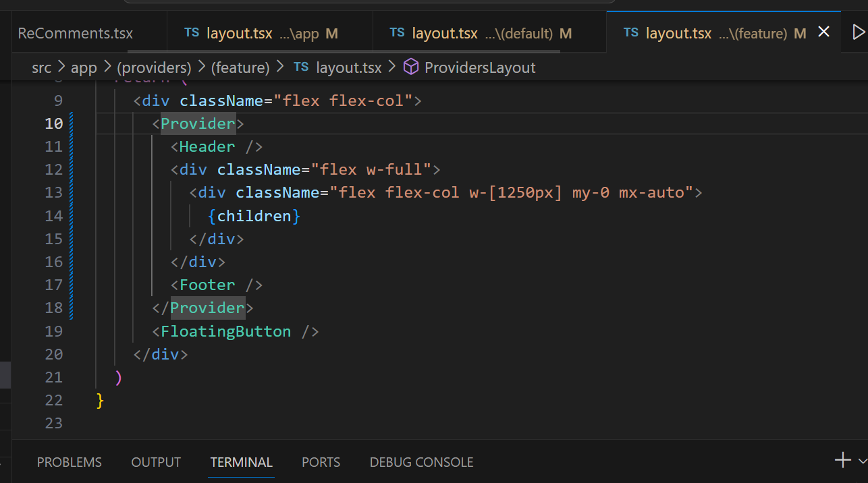Click line number 10 in the gutter

(54, 123)
